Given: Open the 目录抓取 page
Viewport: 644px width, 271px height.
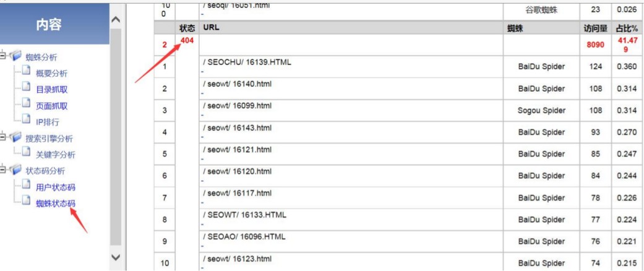Looking at the screenshot, I should 52,90.
